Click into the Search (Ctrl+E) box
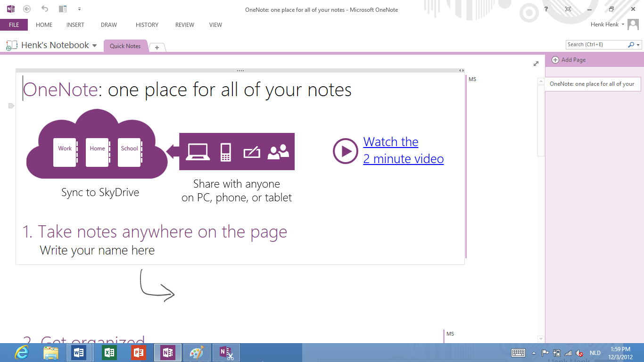Image resolution: width=644 pixels, height=362 pixels. (596, 44)
